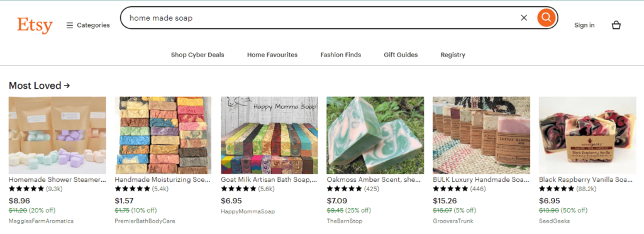Open Fashion Finds navigation item
The image size is (644, 234).
tap(340, 55)
